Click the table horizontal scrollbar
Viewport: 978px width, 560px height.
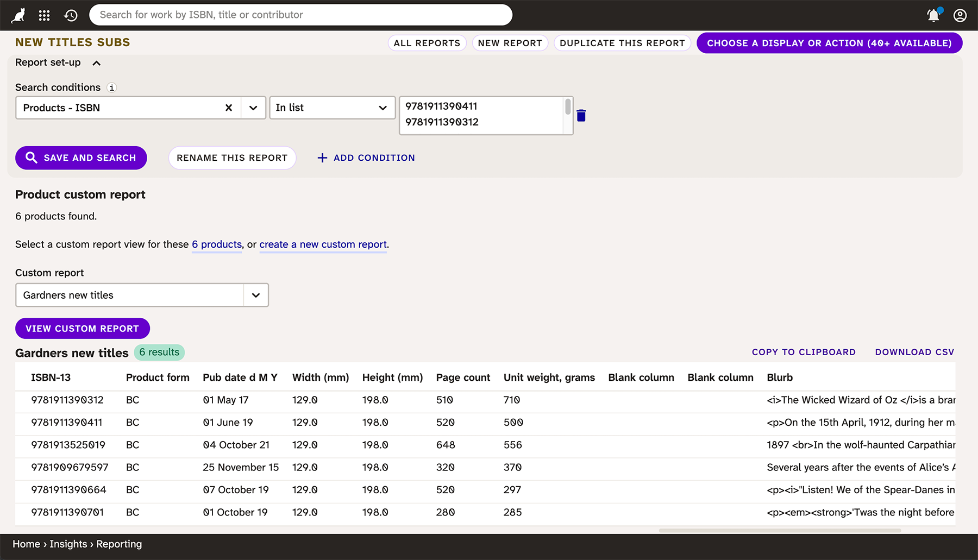pyautogui.click(x=780, y=530)
